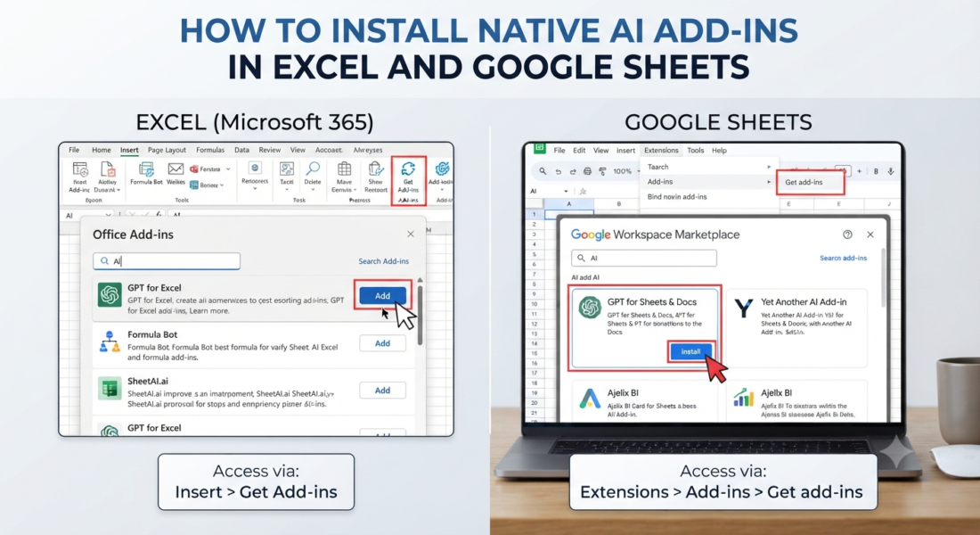Click the help question mark in Marketplace dialog

pyautogui.click(x=847, y=235)
